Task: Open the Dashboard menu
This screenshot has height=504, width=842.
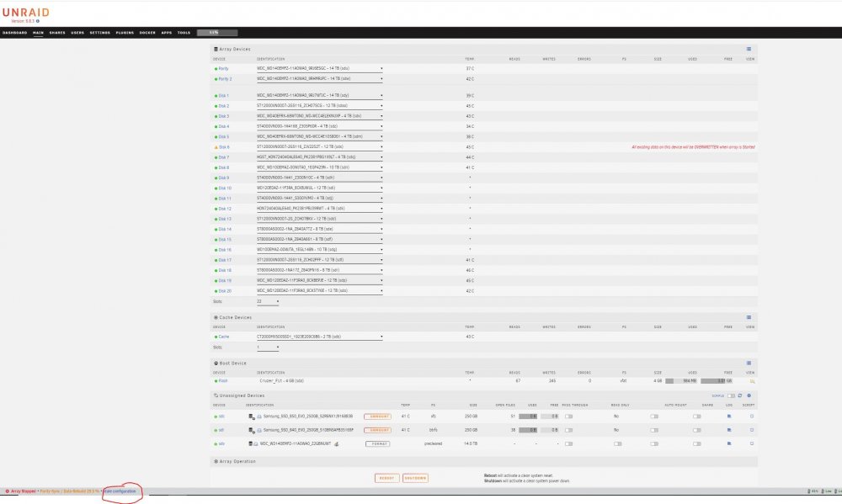Action: point(14,33)
